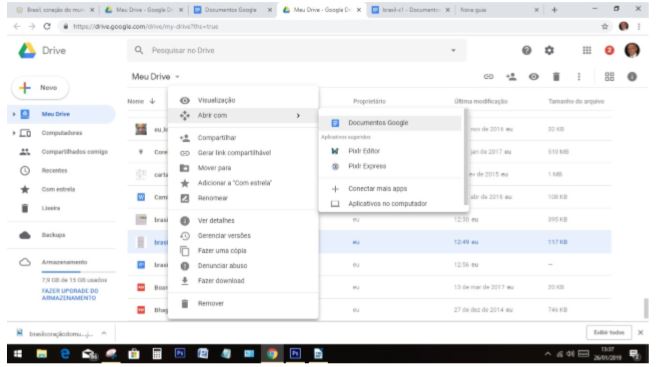Click the browser reload button
The height and width of the screenshot is (367, 658).
(47, 26)
